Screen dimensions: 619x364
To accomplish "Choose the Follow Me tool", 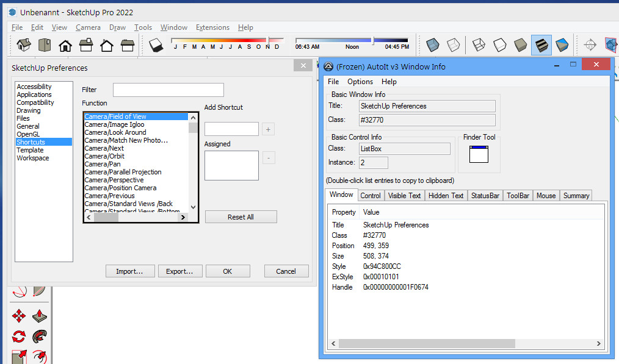I will coord(40,336).
